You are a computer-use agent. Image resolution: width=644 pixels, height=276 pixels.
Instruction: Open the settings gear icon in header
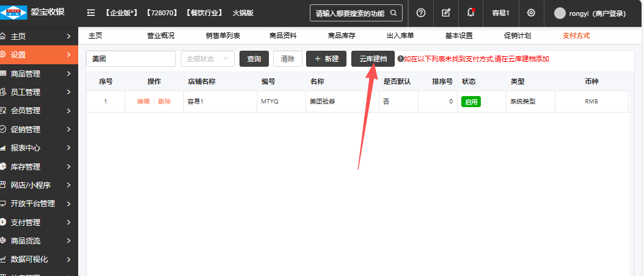click(x=531, y=13)
